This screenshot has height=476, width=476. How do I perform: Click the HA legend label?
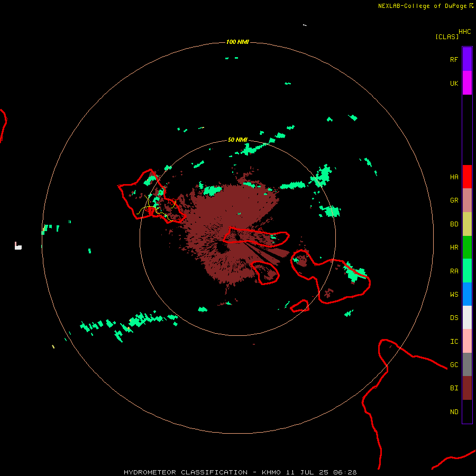(x=454, y=177)
